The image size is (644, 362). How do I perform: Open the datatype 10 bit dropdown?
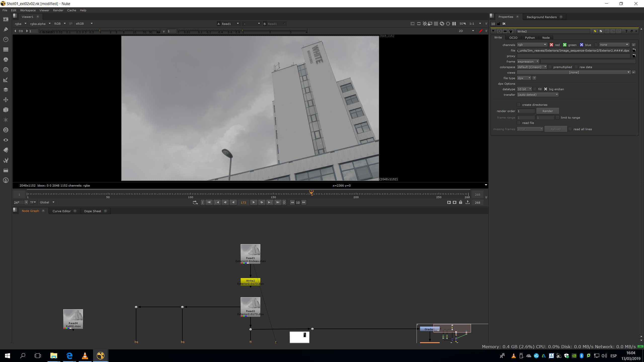pyautogui.click(x=524, y=89)
